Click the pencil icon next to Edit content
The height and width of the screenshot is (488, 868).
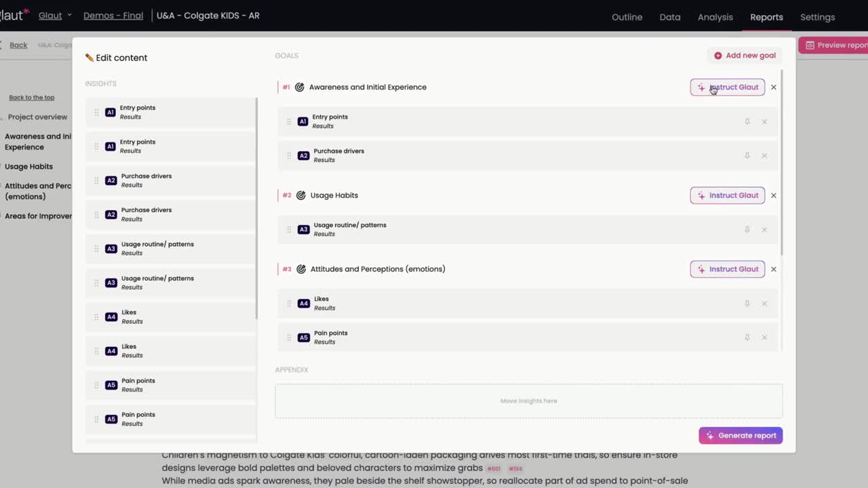pos(89,58)
